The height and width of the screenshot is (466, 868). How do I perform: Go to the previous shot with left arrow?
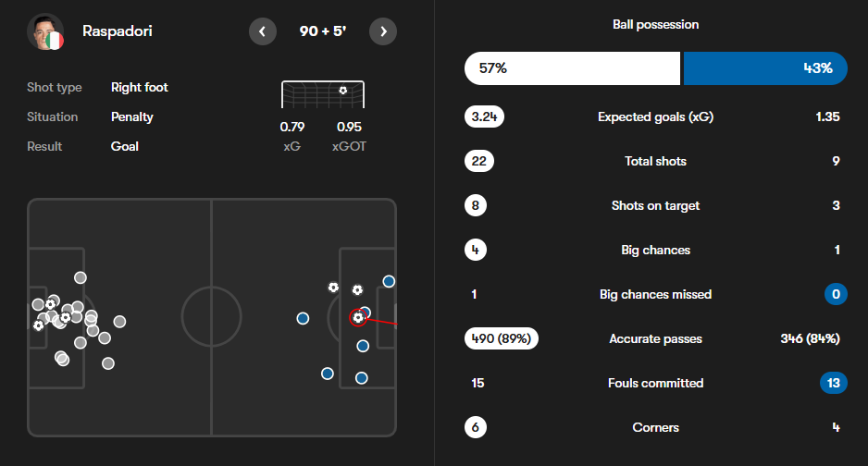[x=263, y=31]
